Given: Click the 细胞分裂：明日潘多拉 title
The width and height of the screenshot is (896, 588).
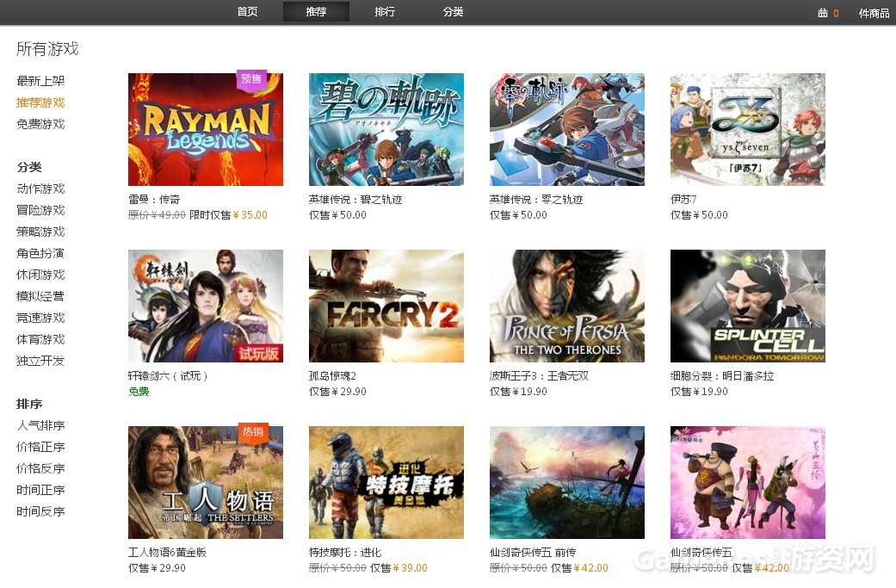Looking at the screenshot, I should [722, 376].
